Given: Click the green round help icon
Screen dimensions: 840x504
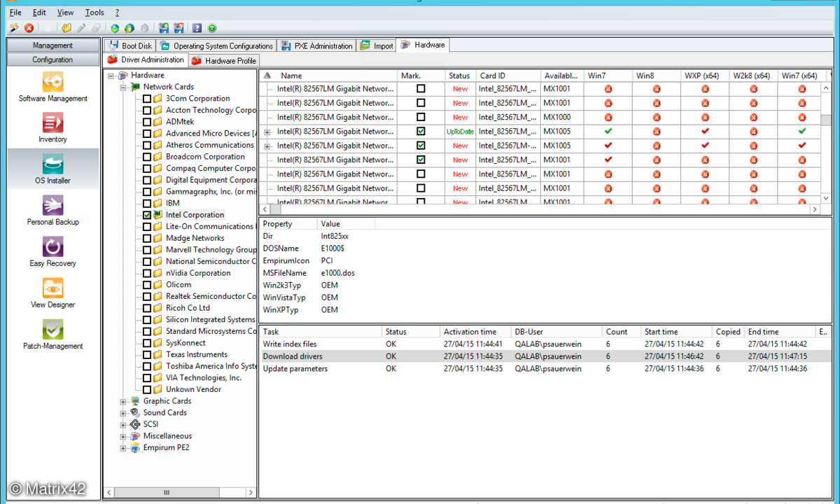Looking at the screenshot, I should coord(212,28).
